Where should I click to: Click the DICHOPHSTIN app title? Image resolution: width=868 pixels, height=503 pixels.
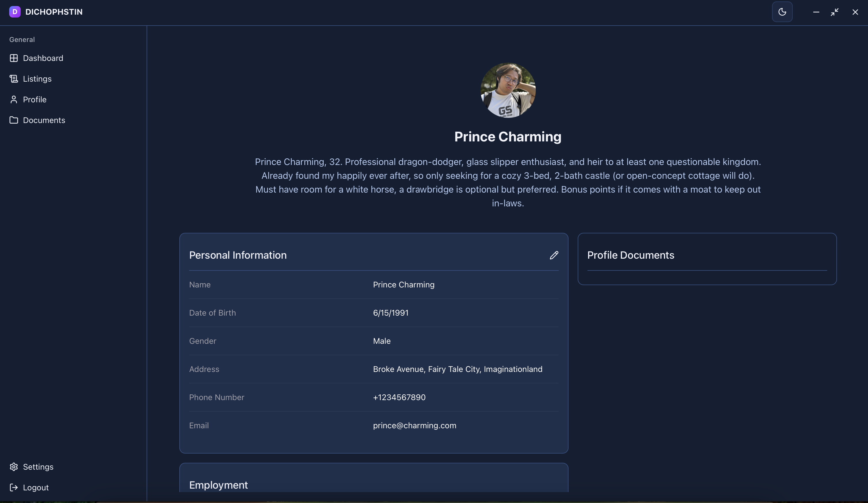click(x=54, y=12)
